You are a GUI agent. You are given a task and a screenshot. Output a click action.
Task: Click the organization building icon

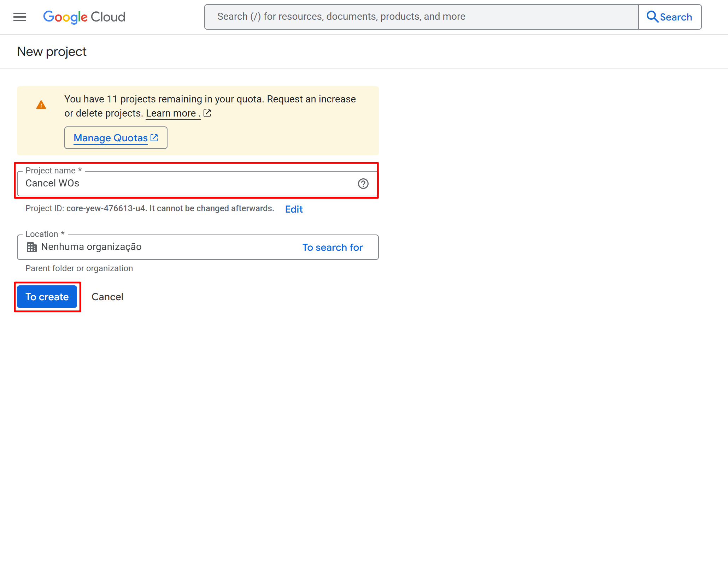32,247
